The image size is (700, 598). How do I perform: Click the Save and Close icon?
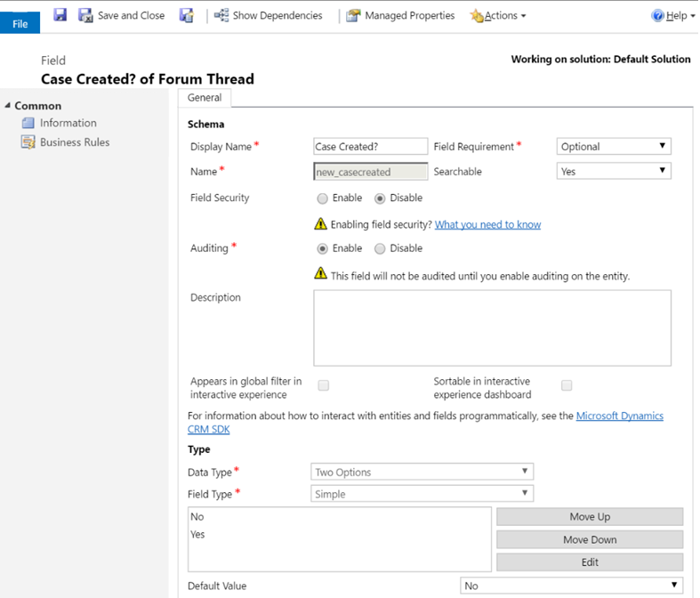pyautogui.click(x=86, y=15)
